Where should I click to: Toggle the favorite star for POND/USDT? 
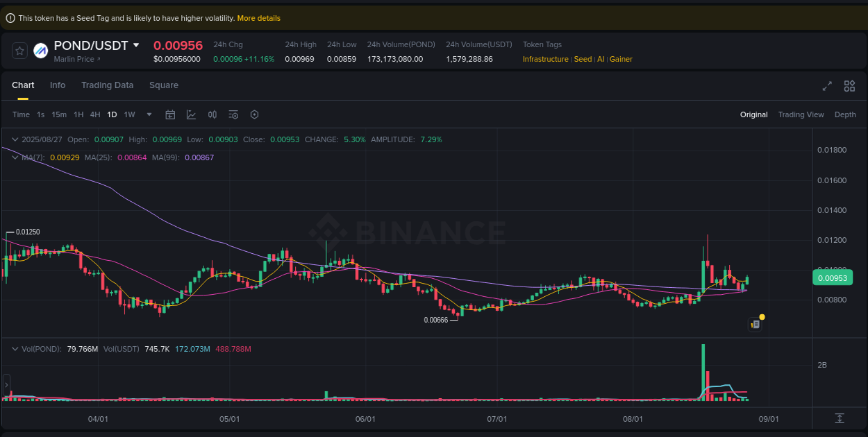19,50
